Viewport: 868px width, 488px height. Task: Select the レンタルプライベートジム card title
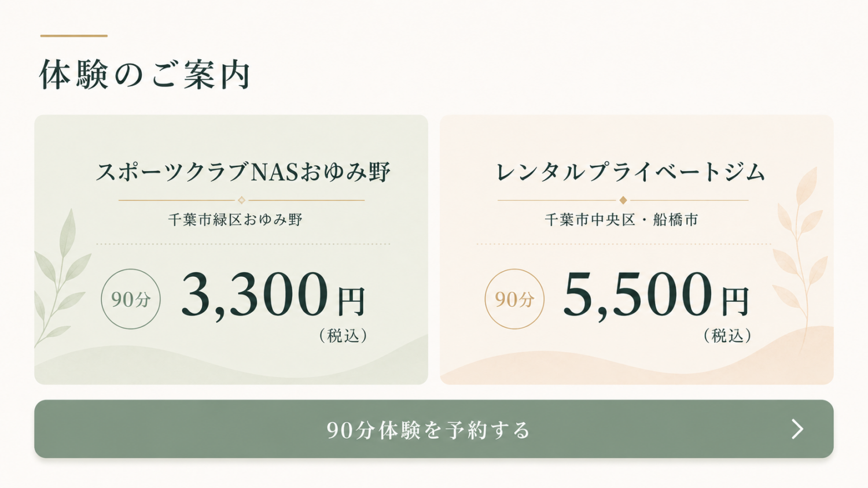(631, 172)
